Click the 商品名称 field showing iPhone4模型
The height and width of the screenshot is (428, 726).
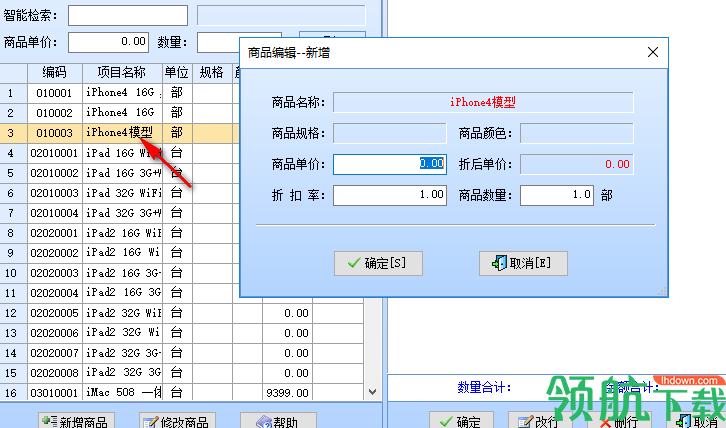483,102
